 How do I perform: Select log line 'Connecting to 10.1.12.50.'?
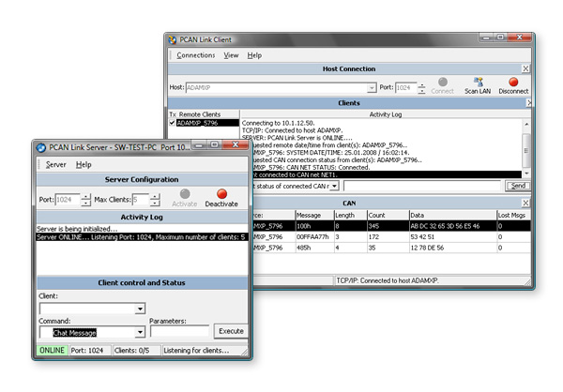tap(279, 123)
